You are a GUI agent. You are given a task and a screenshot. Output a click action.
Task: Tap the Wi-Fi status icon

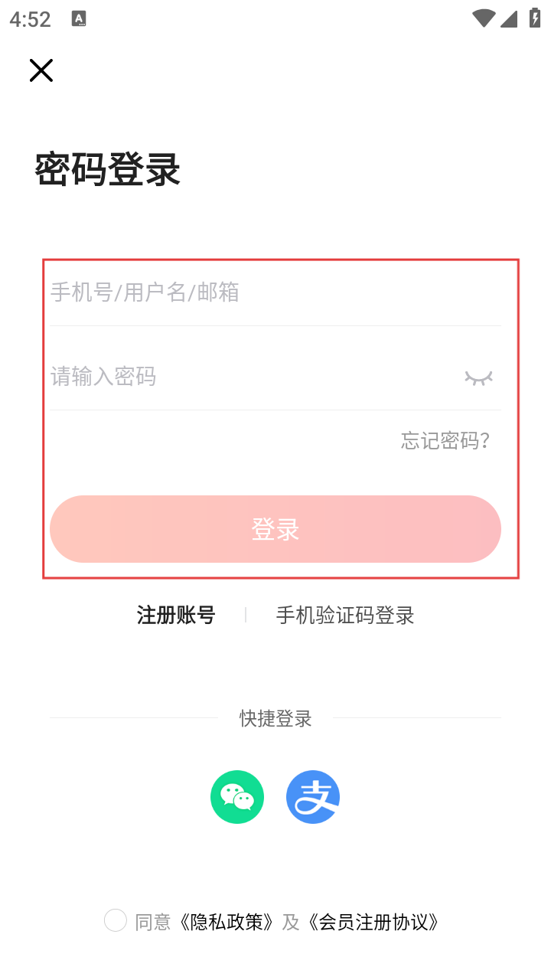484,18
